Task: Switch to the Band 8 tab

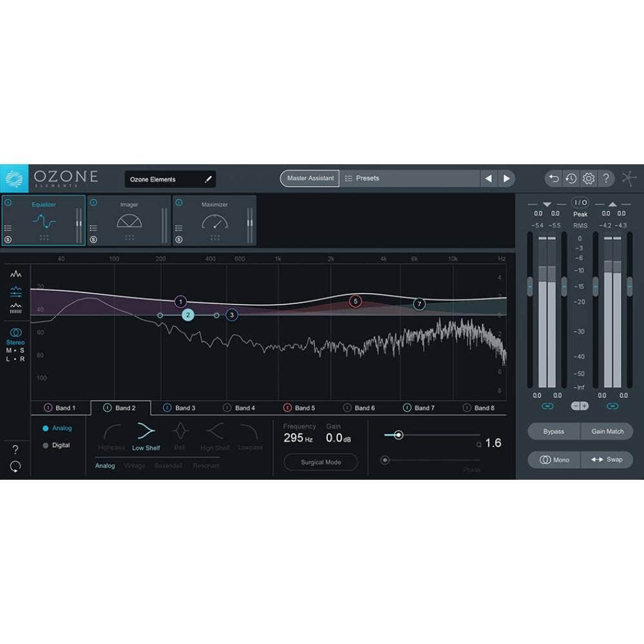Action: pyautogui.click(x=479, y=408)
